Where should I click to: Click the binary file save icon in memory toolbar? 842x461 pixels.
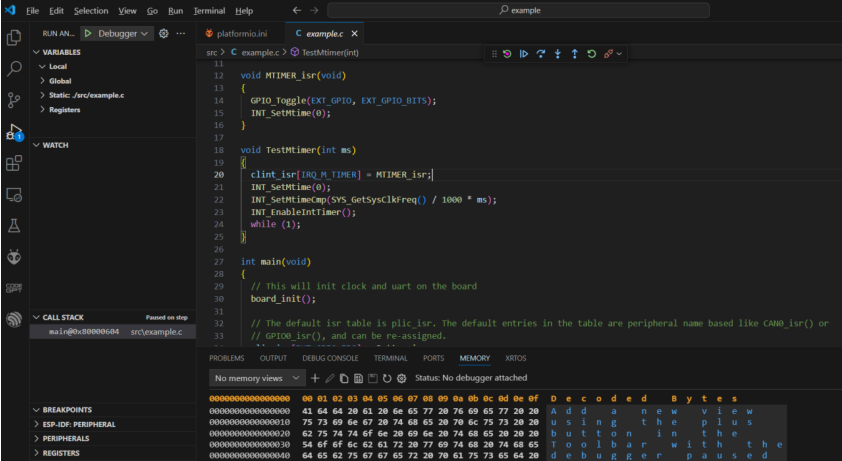358,378
